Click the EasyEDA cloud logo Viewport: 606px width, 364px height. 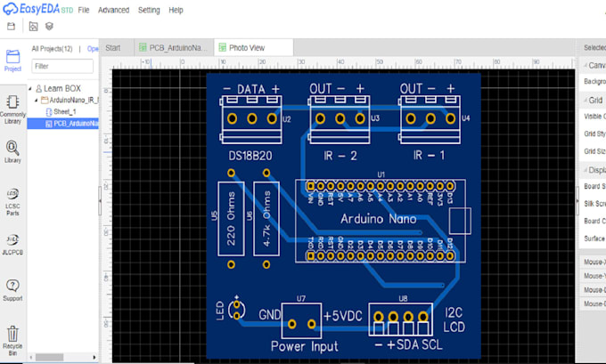[x=11, y=9]
